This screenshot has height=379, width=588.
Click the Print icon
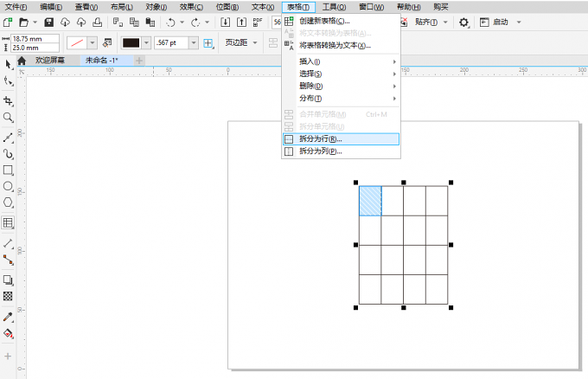pos(96,22)
